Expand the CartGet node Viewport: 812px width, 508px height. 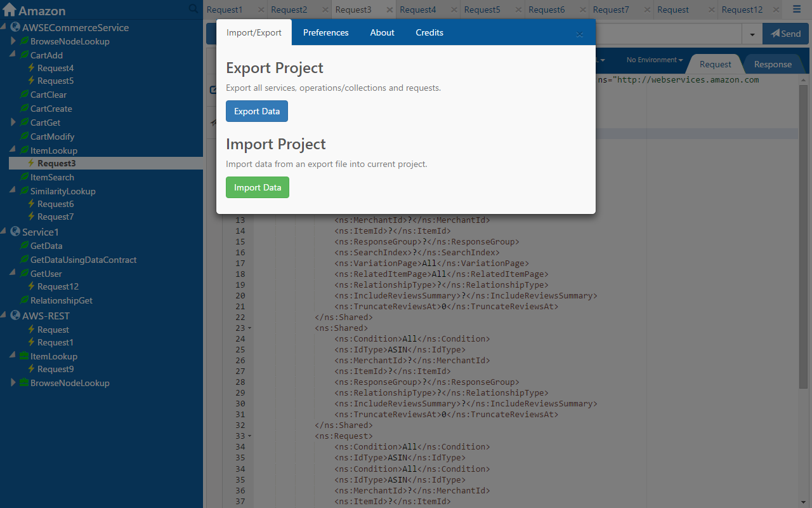(13, 123)
